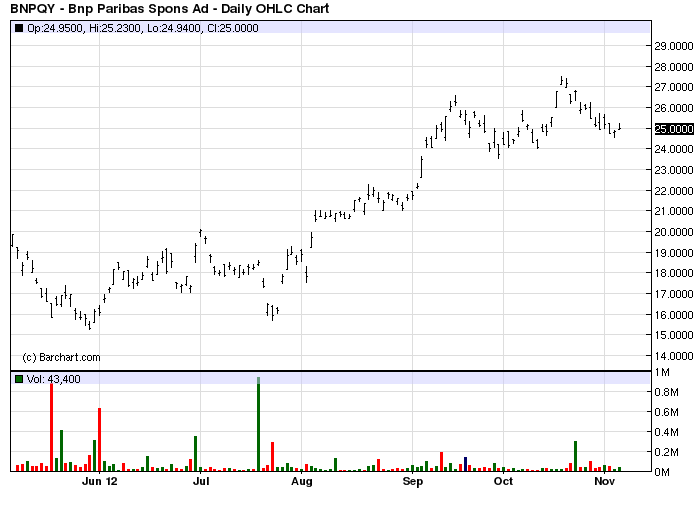The height and width of the screenshot is (512, 700).
Task: Click the 29.0000 price axis label
Action: coord(674,46)
